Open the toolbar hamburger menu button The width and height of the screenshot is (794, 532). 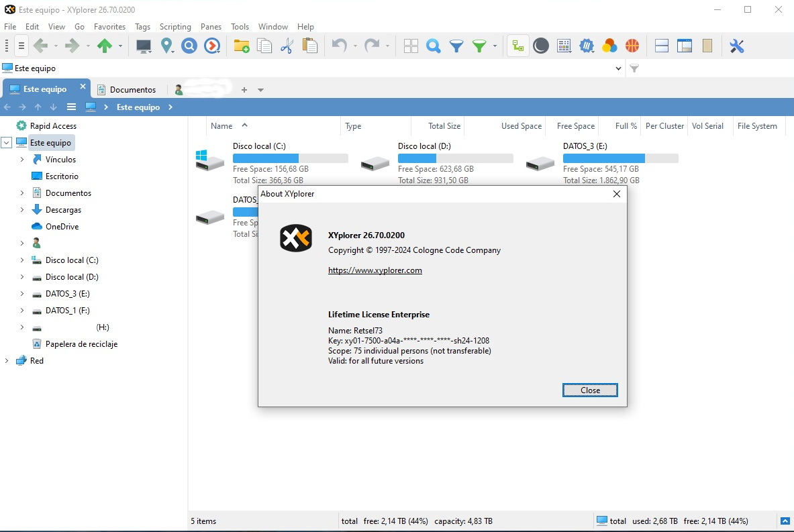click(x=21, y=46)
